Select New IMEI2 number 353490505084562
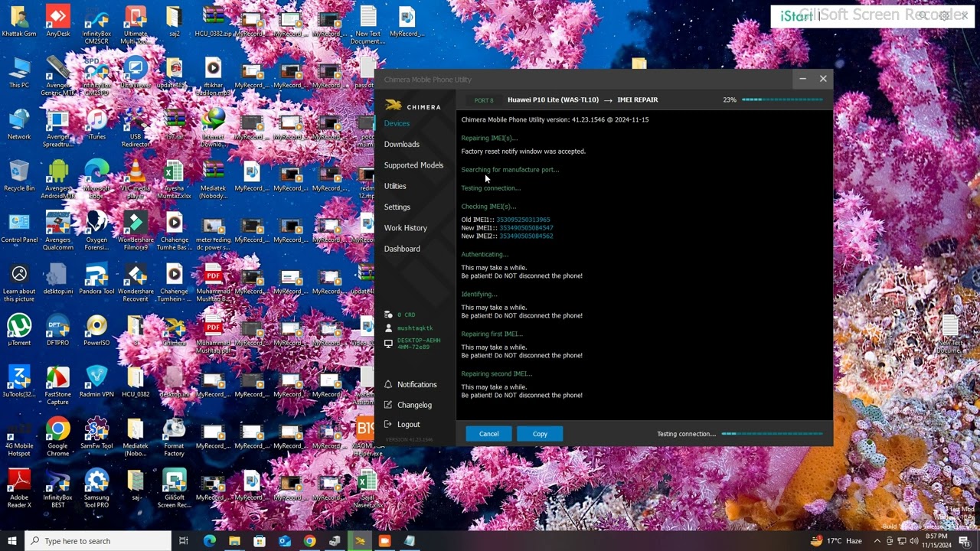Screen dimensions: 980x551 [526, 236]
